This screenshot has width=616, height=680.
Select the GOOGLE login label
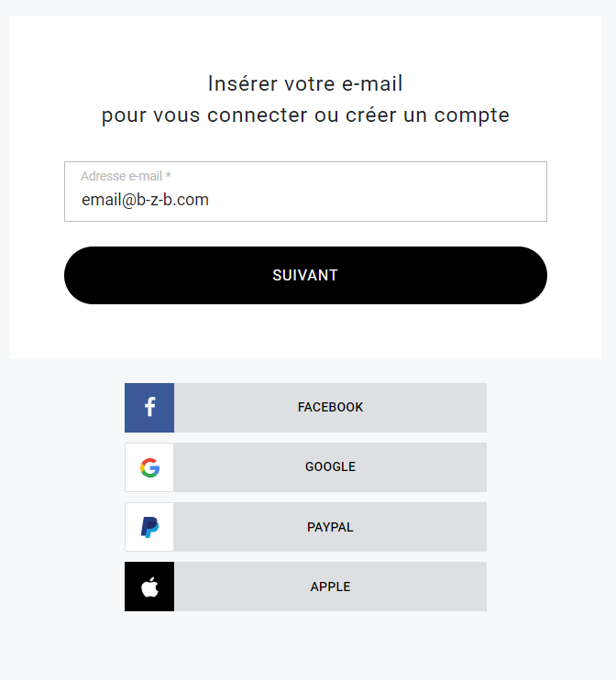tap(330, 466)
